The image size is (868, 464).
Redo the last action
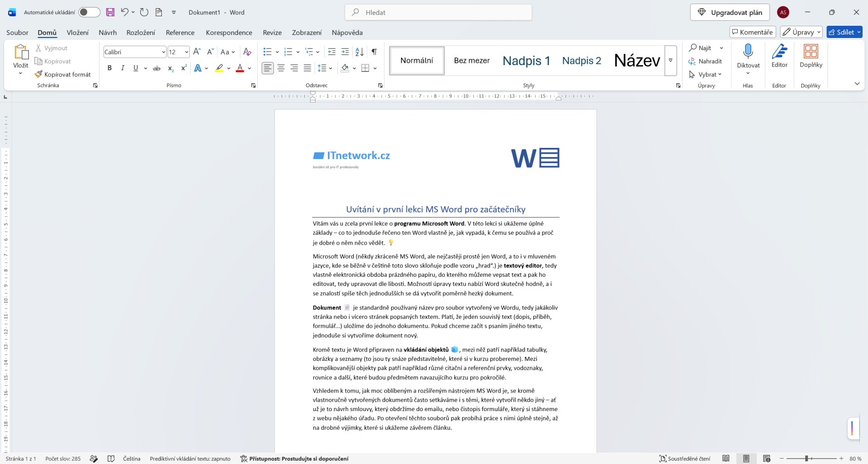click(144, 12)
